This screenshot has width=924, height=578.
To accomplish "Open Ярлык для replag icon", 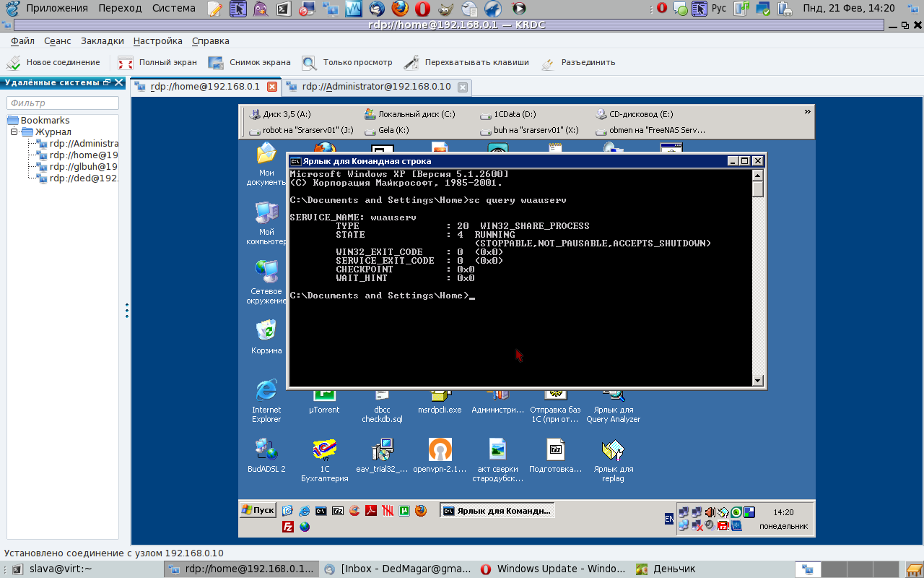I will tap(613, 461).
